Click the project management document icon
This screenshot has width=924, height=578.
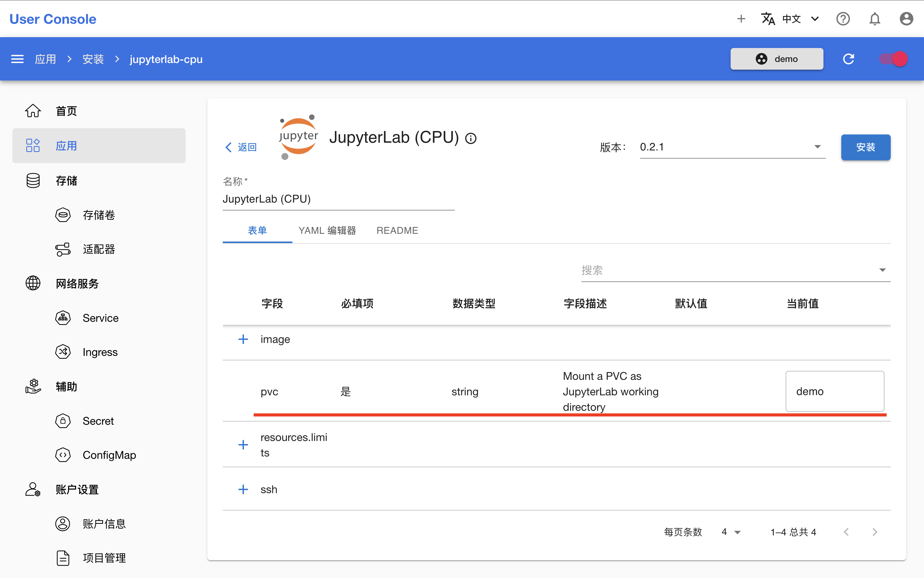coord(63,558)
